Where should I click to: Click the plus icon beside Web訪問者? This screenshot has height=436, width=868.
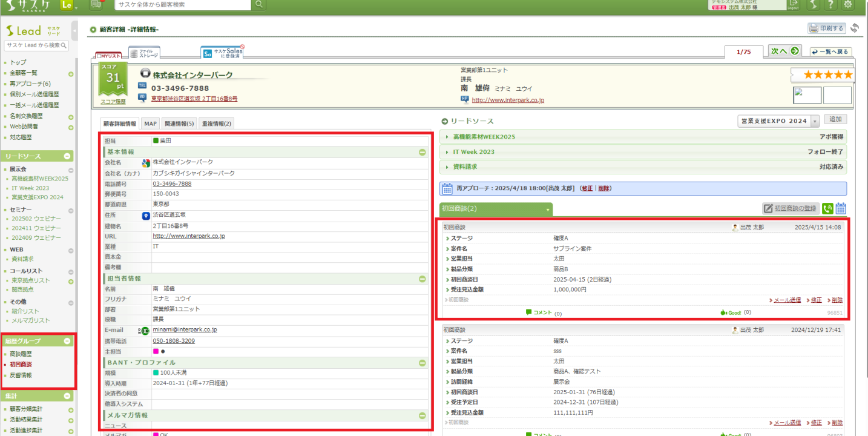(x=71, y=127)
